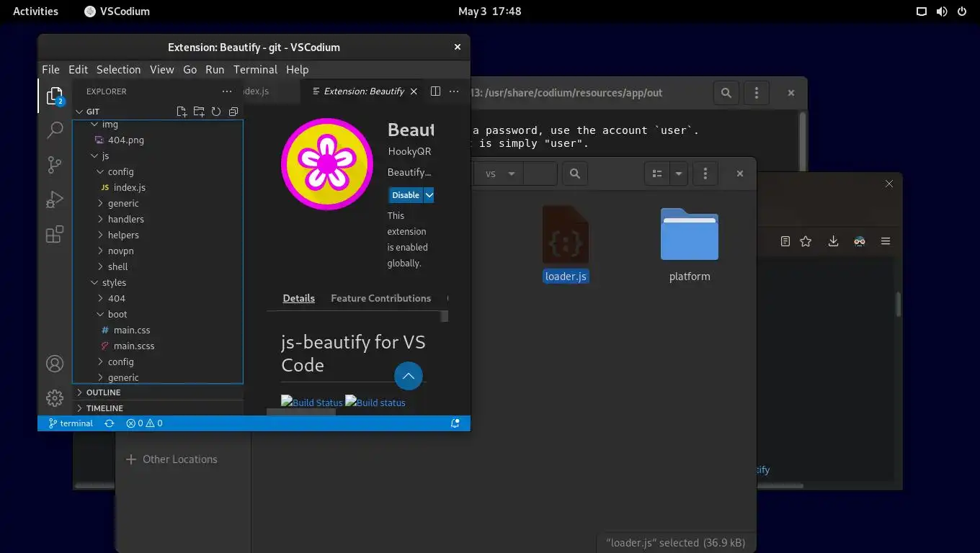
Task: Click the Beautify extension flower logo
Action: pyautogui.click(x=327, y=164)
